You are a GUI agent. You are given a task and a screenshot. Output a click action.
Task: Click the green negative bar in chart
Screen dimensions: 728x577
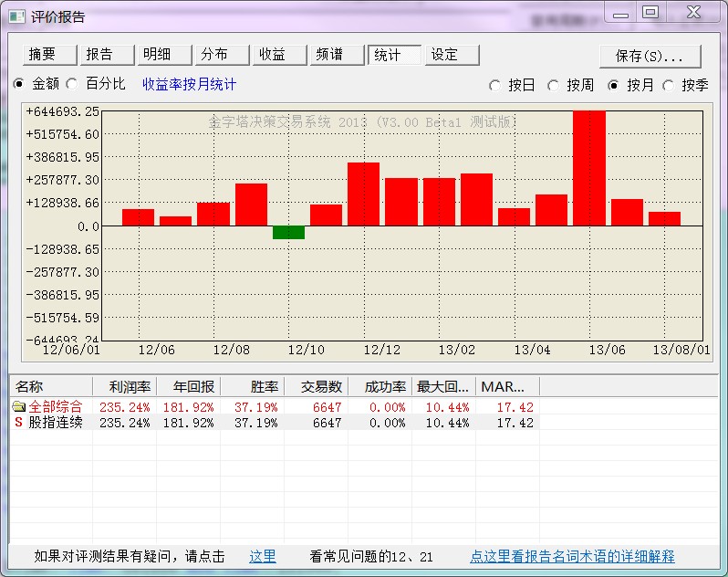click(x=288, y=233)
